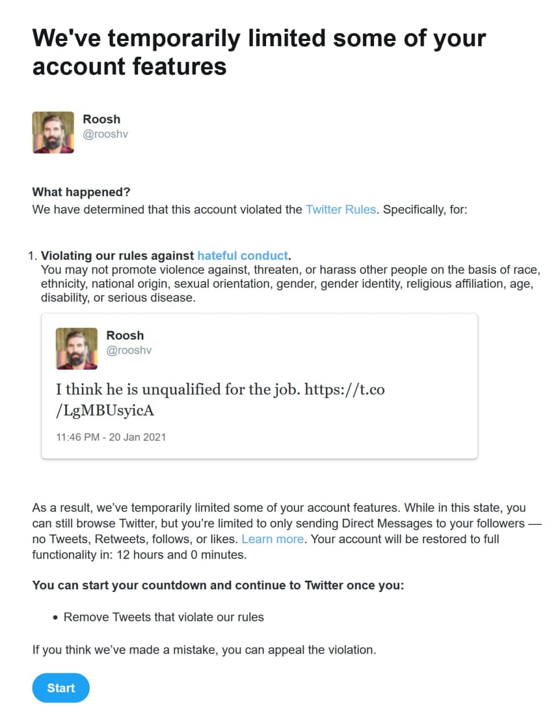The image size is (560, 728).
Task: Open the Learn more link
Action: click(x=273, y=539)
